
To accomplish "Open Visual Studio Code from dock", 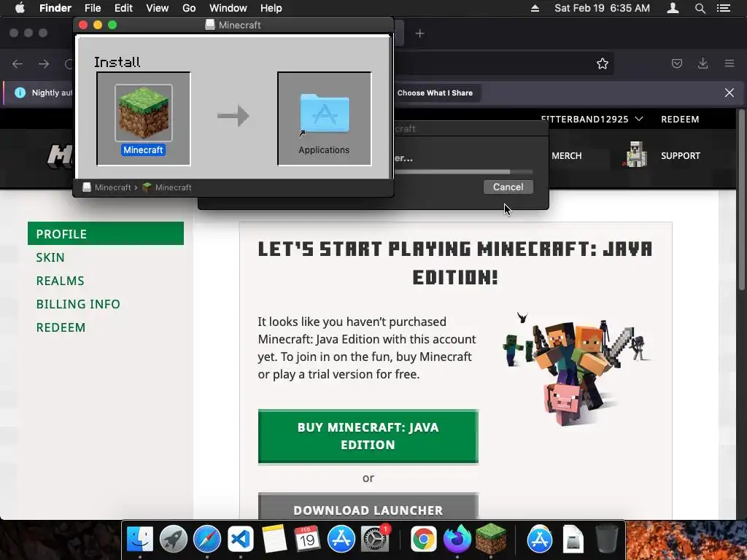I will pos(240,539).
